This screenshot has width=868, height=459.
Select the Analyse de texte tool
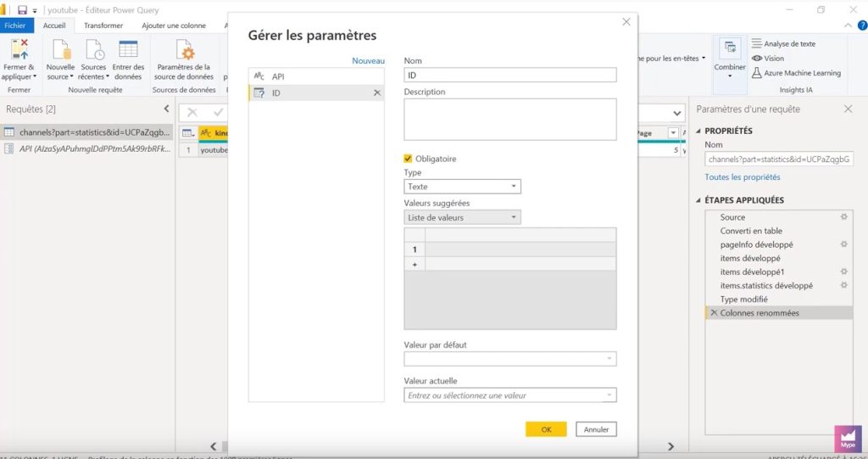pyautogui.click(x=783, y=43)
